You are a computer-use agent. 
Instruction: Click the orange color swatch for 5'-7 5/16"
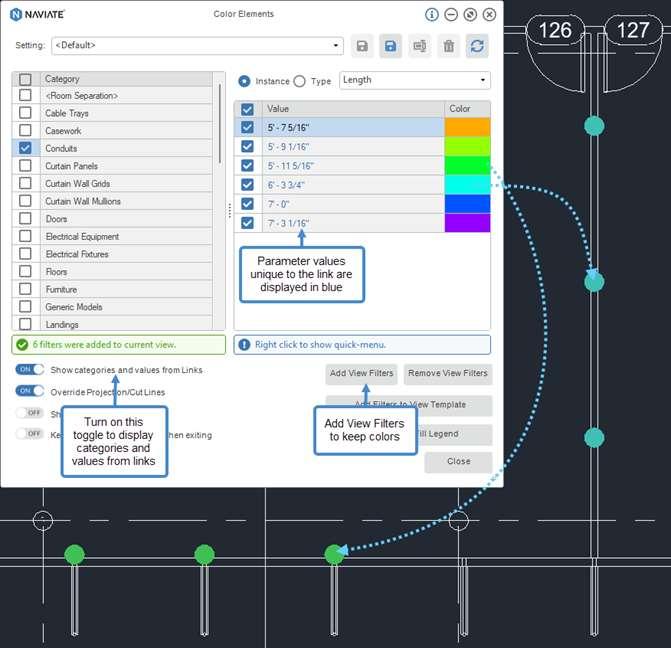[x=467, y=128]
